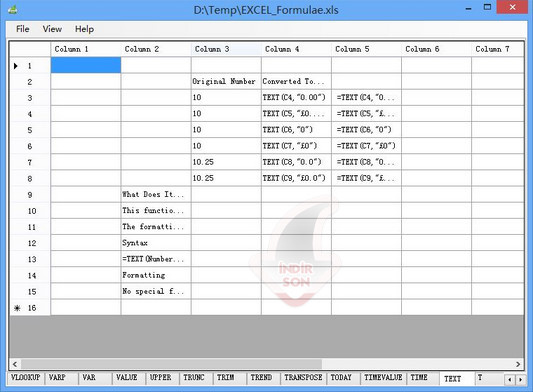Click the tab strip scroll-right arrow
This screenshot has height=392, width=533.
pyautogui.click(x=520, y=379)
